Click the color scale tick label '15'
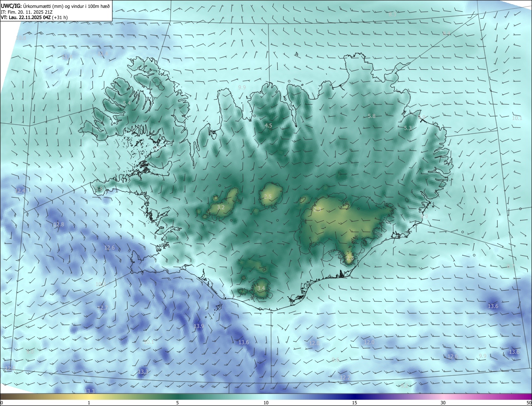 (x=355, y=403)
